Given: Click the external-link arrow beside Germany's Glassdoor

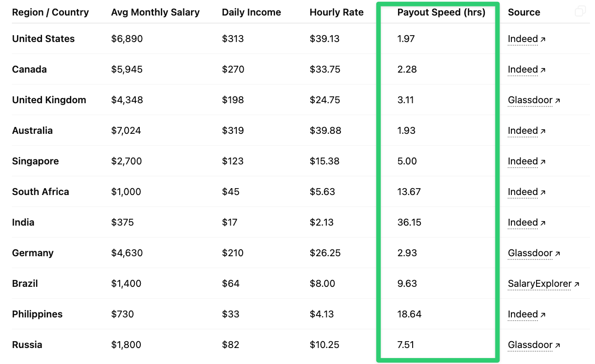Looking at the screenshot, I should click(x=557, y=253).
